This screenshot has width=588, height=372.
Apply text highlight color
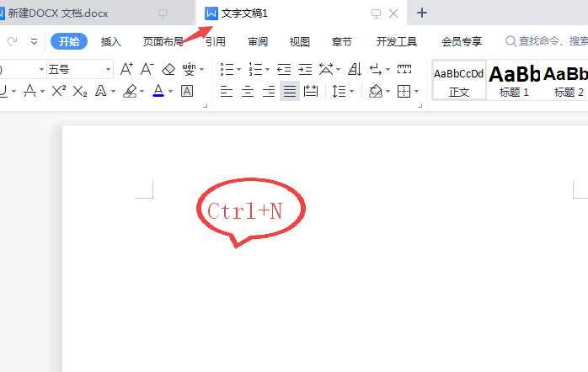click(x=130, y=91)
